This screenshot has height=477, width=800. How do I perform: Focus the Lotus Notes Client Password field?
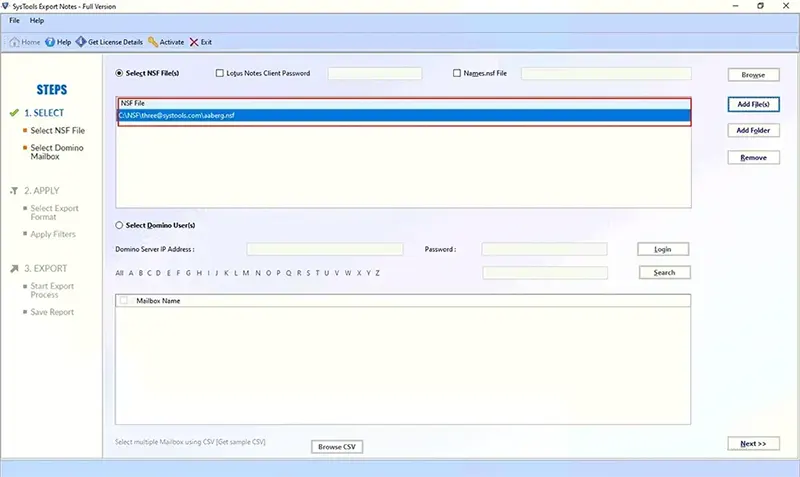click(375, 73)
